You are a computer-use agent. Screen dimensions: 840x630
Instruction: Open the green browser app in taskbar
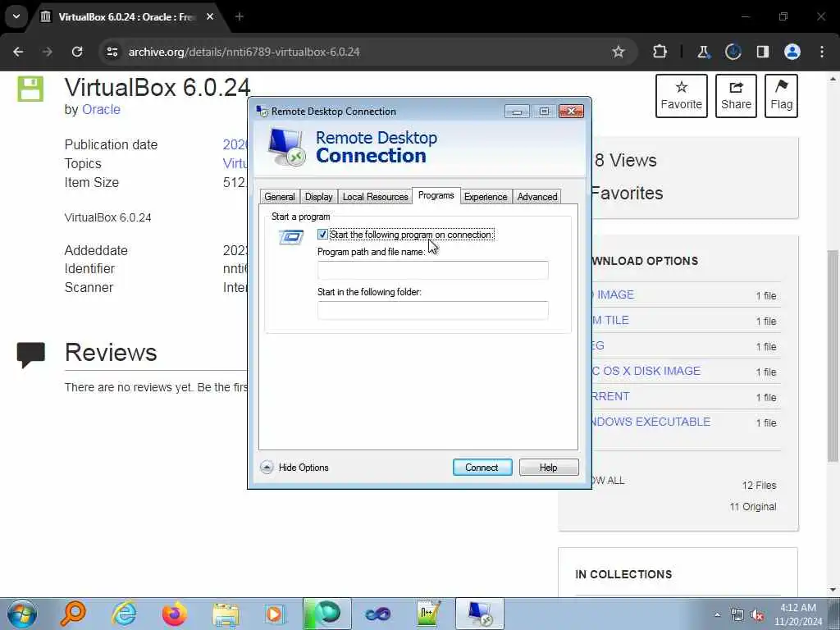click(326, 614)
